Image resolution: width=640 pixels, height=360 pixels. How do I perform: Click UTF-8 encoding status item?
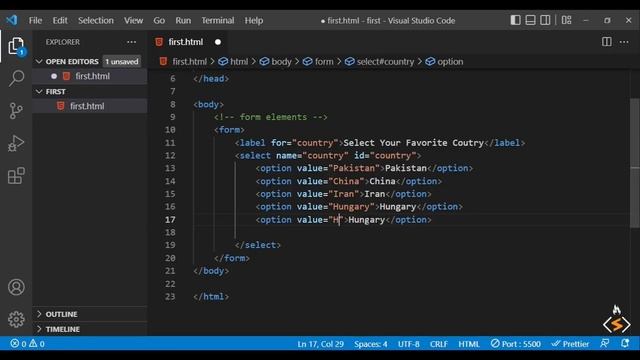(x=409, y=344)
